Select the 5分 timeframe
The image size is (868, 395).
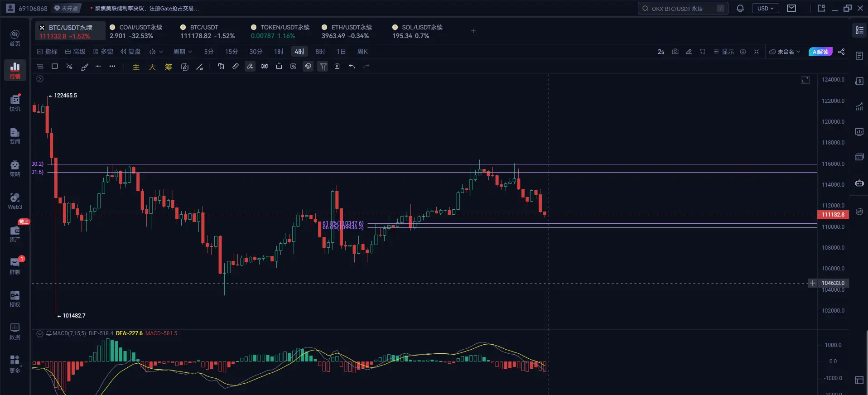208,52
